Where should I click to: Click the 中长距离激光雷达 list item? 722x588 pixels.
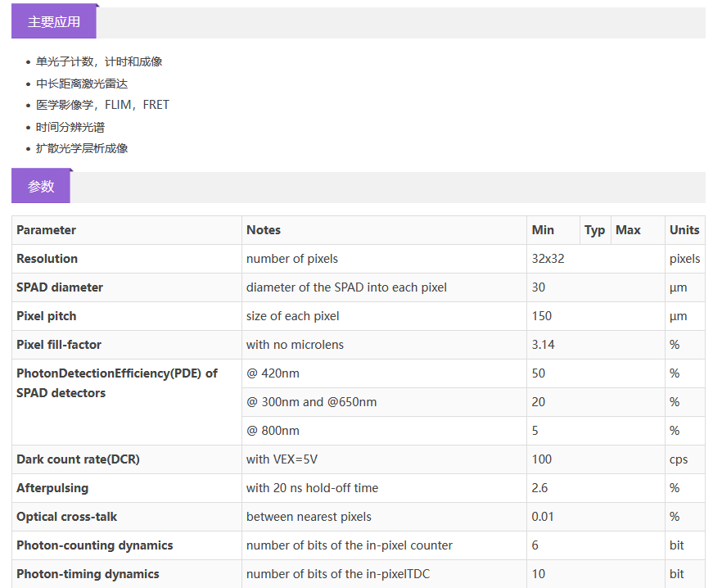pos(82,84)
